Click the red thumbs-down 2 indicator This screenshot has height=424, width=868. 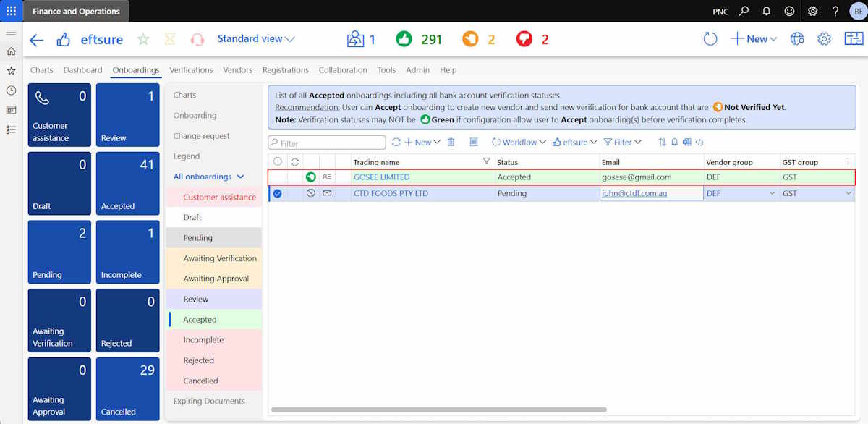(x=532, y=39)
